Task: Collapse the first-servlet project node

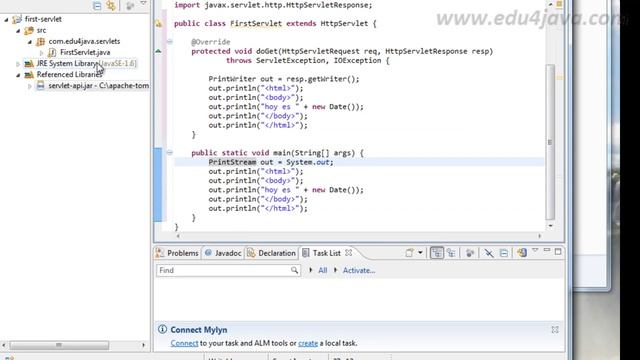Action: pyautogui.click(x=6, y=19)
